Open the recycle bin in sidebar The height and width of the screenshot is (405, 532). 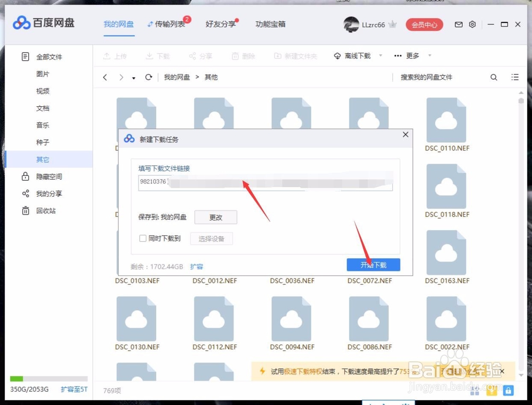(x=38, y=211)
